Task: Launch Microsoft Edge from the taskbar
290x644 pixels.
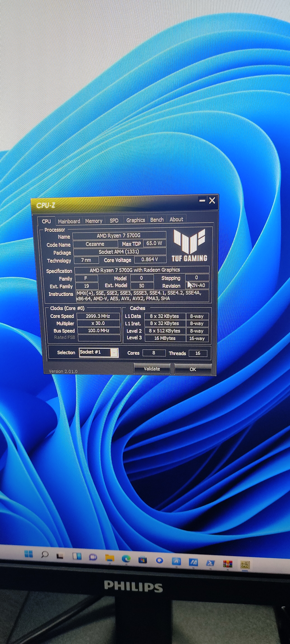Action: coord(126,559)
